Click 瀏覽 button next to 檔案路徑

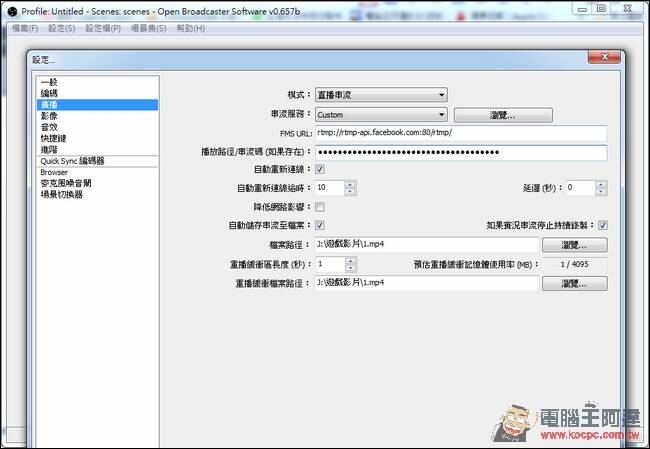click(x=575, y=245)
